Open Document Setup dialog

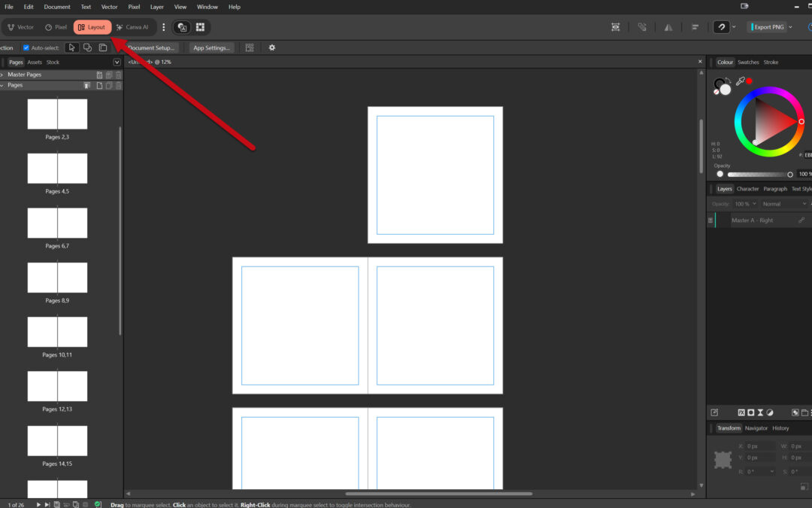[150, 47]
